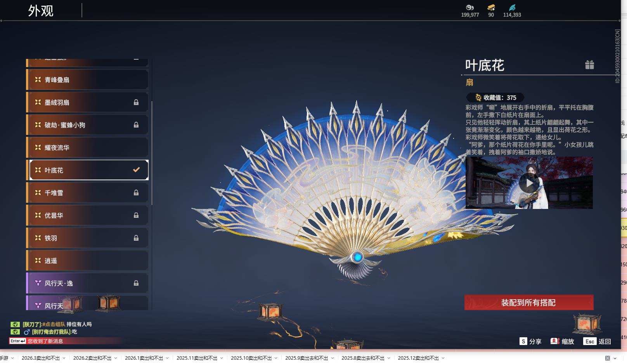Click the lantern gift icon at bottom right
The height and width of the screenshot is (364, 627).
point(587,323)
